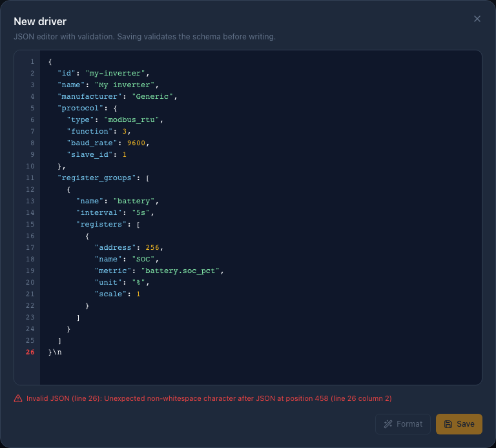Screen dimensions: 496x448
Task: Click the address value 256
Action: click(x=152, y=247)
